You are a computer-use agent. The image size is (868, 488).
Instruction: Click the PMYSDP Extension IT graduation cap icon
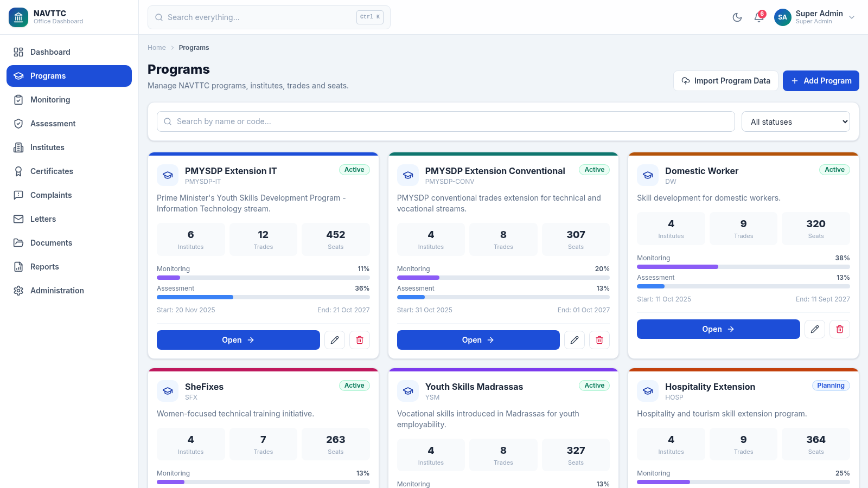(x=168, y=175)
